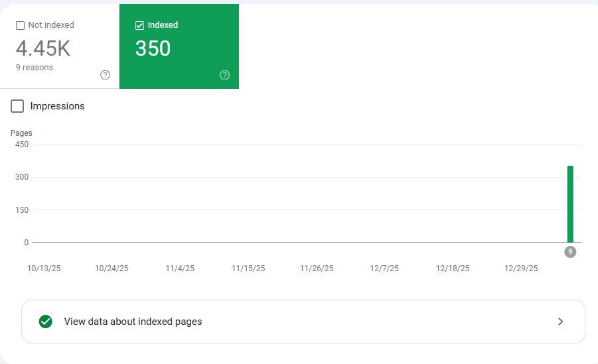This screenshot has width=598, height=364.
Task: Click the 9 reasons text
Action: [x=35, y=68]
